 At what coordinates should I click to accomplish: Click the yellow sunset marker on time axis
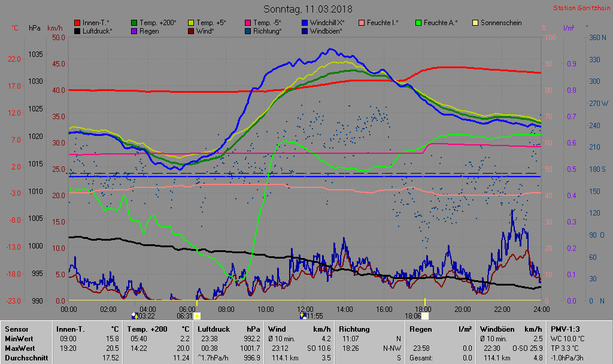425,302
